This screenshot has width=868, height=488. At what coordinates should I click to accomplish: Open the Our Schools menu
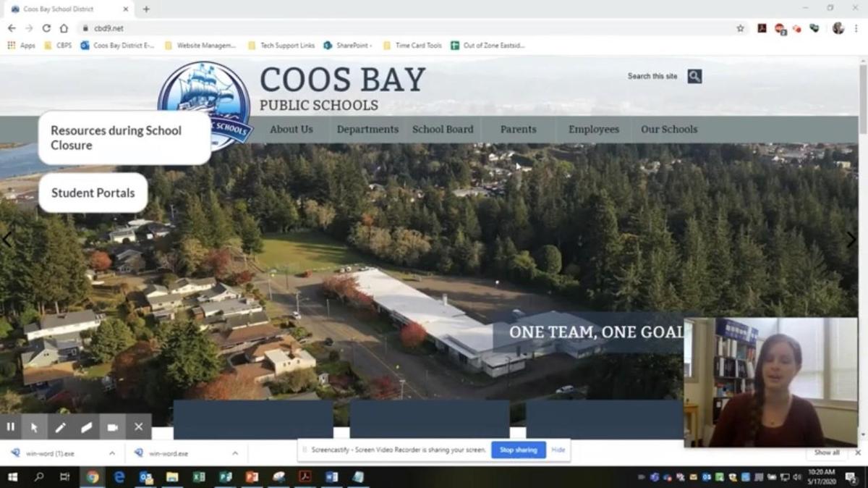tap(669, 130)
